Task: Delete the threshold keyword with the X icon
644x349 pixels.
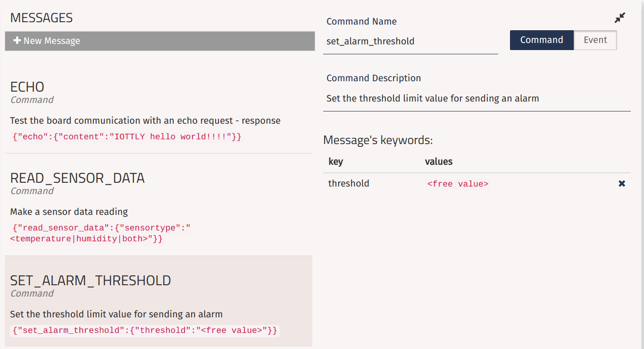Action: [x=622, y=184]
